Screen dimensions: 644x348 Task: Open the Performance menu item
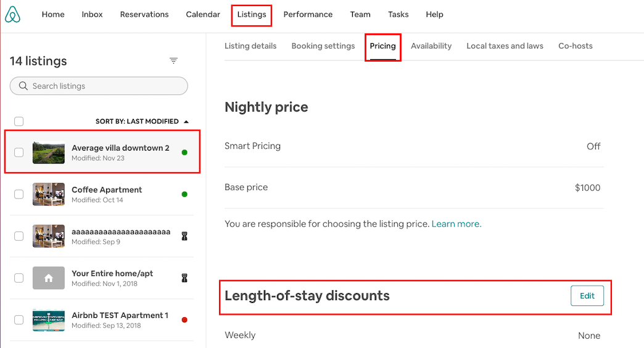click(308, 14)
